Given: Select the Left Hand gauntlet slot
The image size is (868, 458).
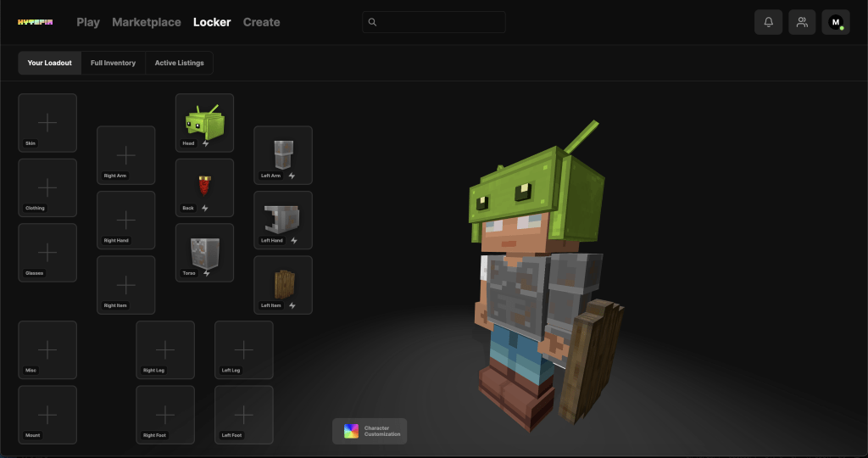Looking at the screenshot, I should (x=283, y=220).
